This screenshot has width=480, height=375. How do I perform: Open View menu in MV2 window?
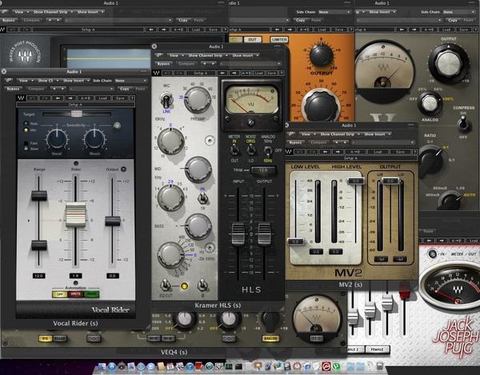[x=307, y=134]
